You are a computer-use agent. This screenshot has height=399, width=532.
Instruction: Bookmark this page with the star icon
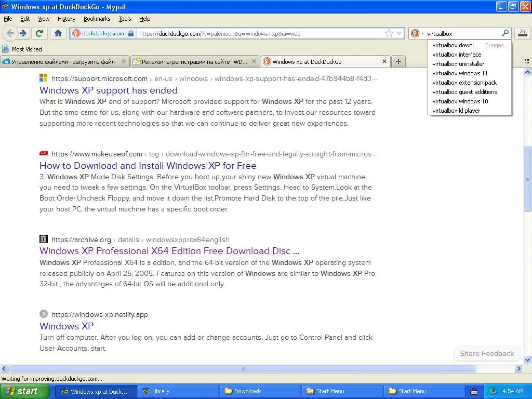[389, 33]
